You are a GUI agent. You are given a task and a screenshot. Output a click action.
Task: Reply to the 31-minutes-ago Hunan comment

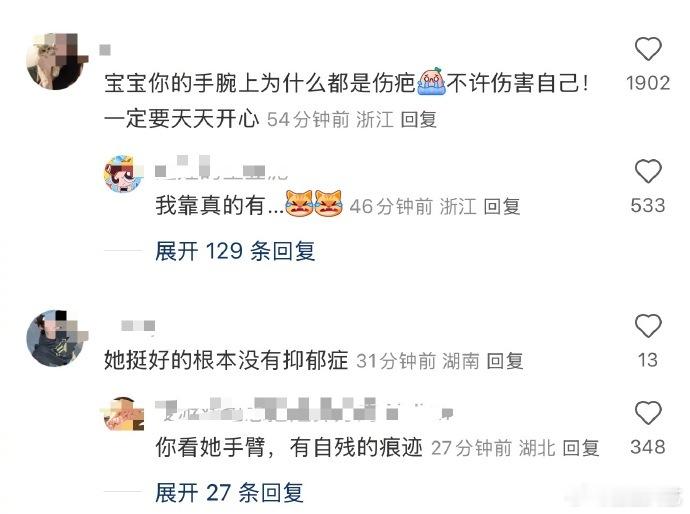click(x=505, y=361)
